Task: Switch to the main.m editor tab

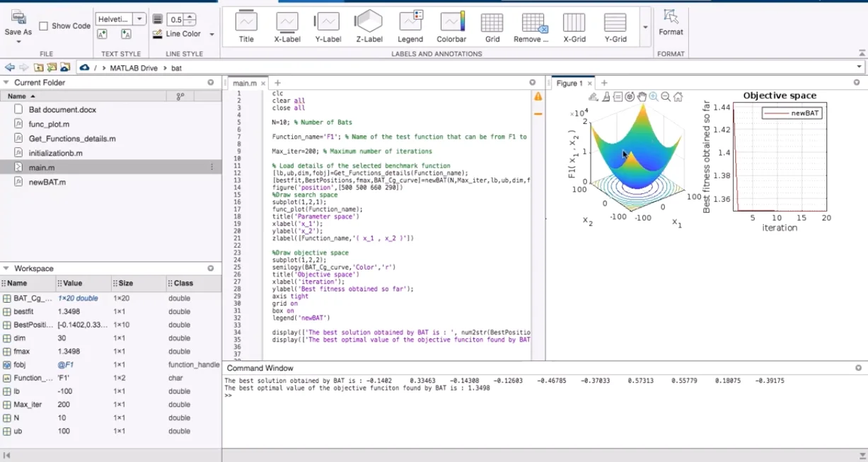Action: point(245,83)
